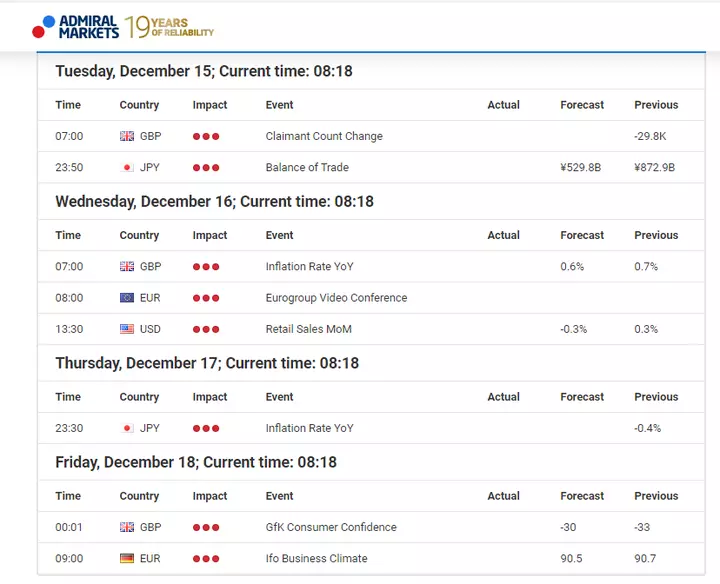Image resolution: width=720 pixels, height=584 pixels.
Task: Click the 23:50 time on Tuesday
Action: [x=69, y=168]
